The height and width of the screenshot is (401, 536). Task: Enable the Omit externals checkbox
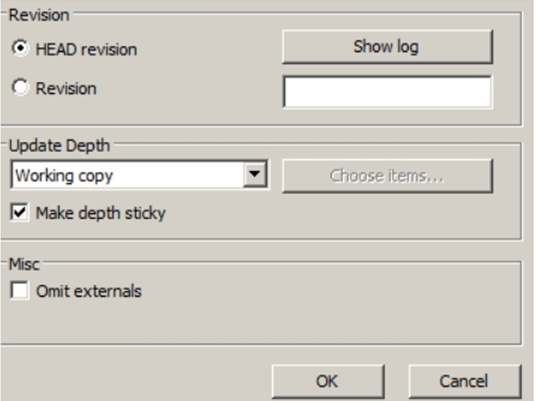[19, 291]
